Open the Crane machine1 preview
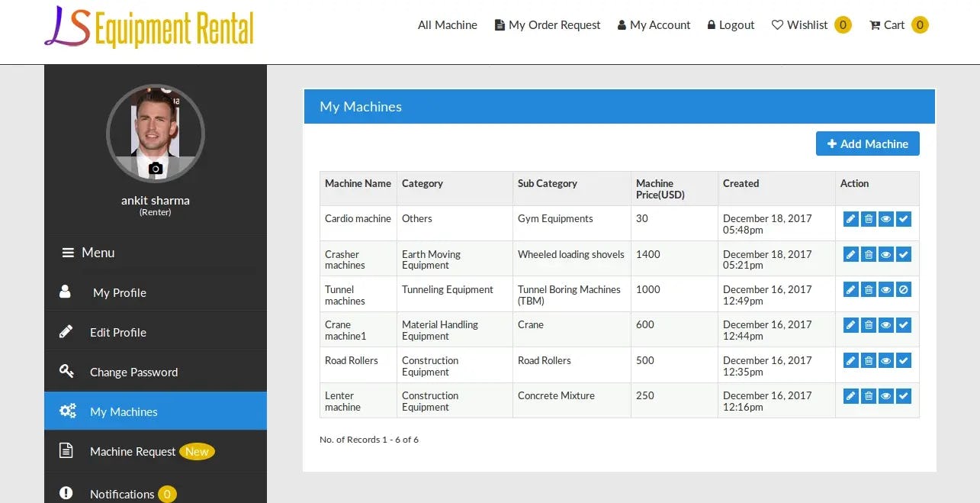 coord(885,324)
